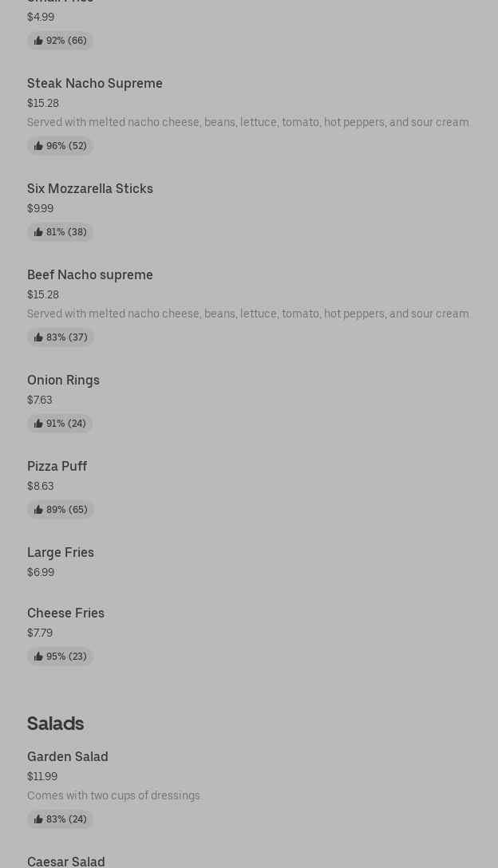Open the Steak Nacho Supreme item

(x=95, y=84)
